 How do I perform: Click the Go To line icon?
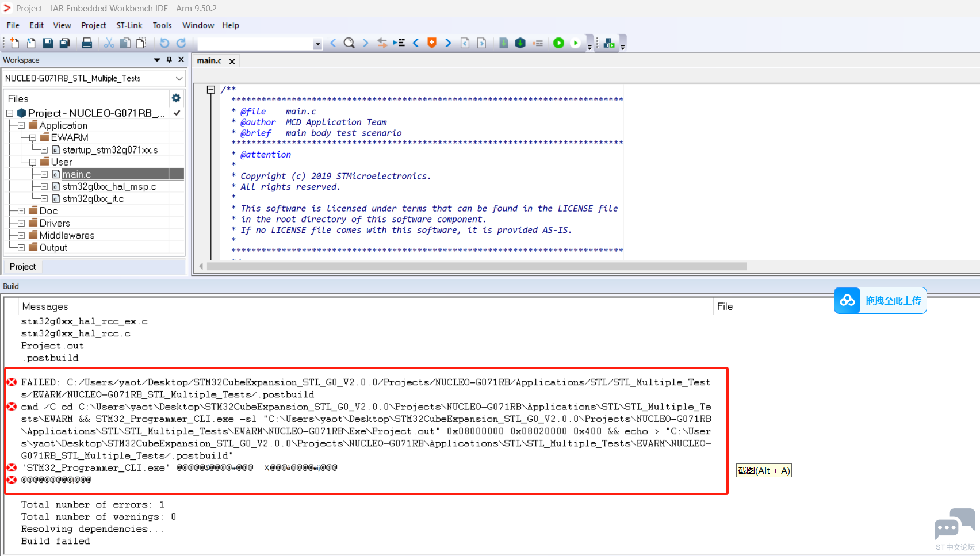(399, 43)
